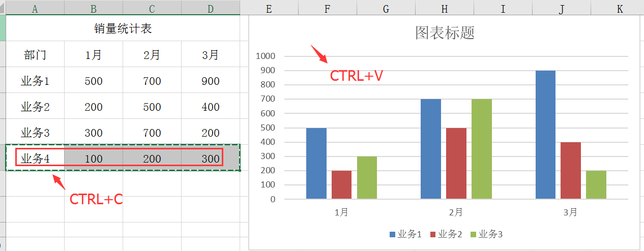Click the 2月 category label under chart
Screen dimensions: 644x251
click(456, 212)
